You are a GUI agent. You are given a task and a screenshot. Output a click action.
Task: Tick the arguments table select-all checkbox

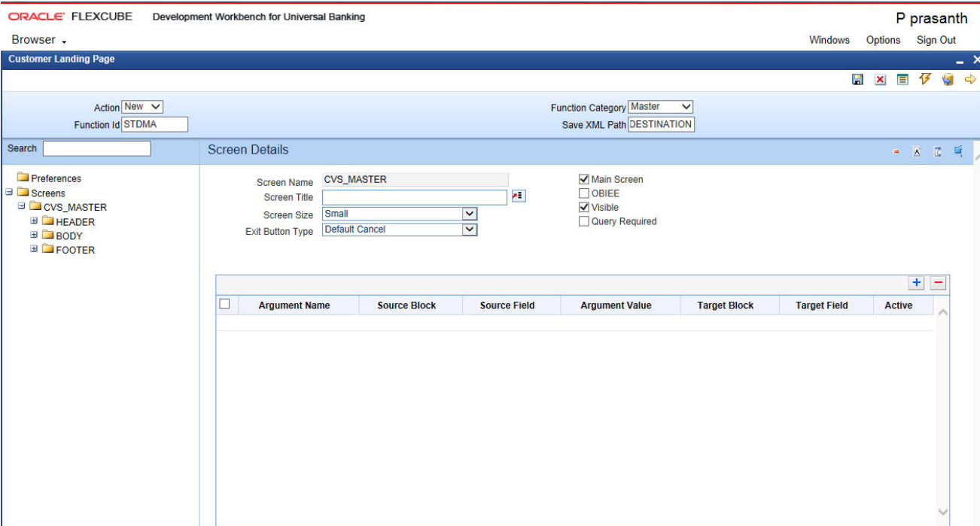(x=224, y=304)
